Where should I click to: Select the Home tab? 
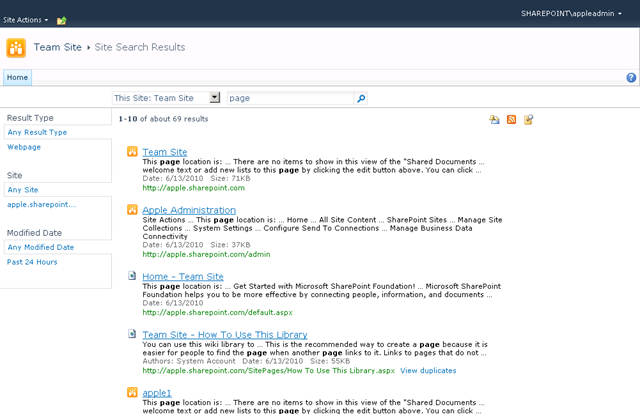[x=17, y=78]
